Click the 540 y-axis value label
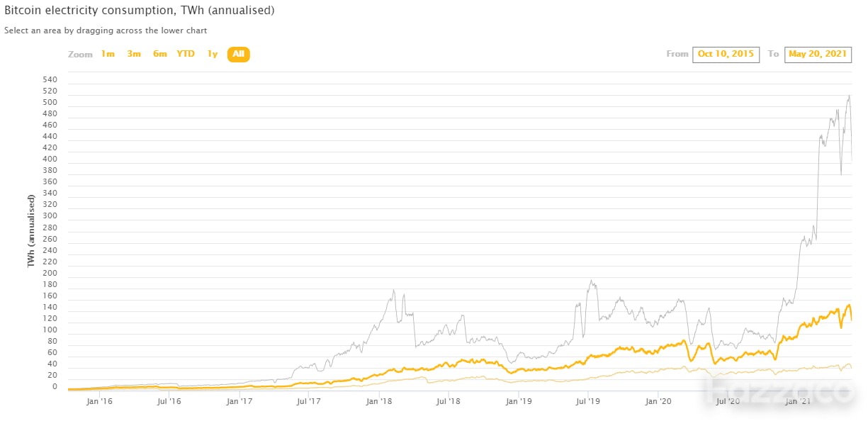This screenshot has height=421, width=868. pyautogui.click(x=50, y=80)
